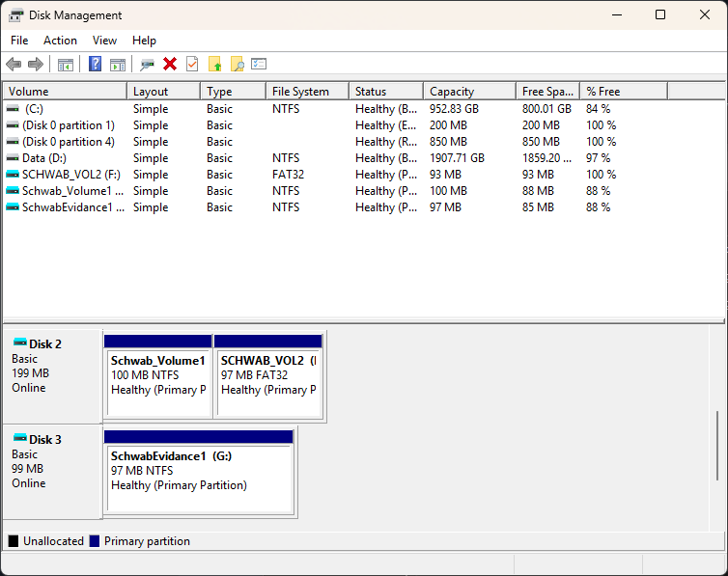This screenshot has height=576, width=728.
Task: Click the blue Help question mark icon
Action: click(x=95, y=64)
